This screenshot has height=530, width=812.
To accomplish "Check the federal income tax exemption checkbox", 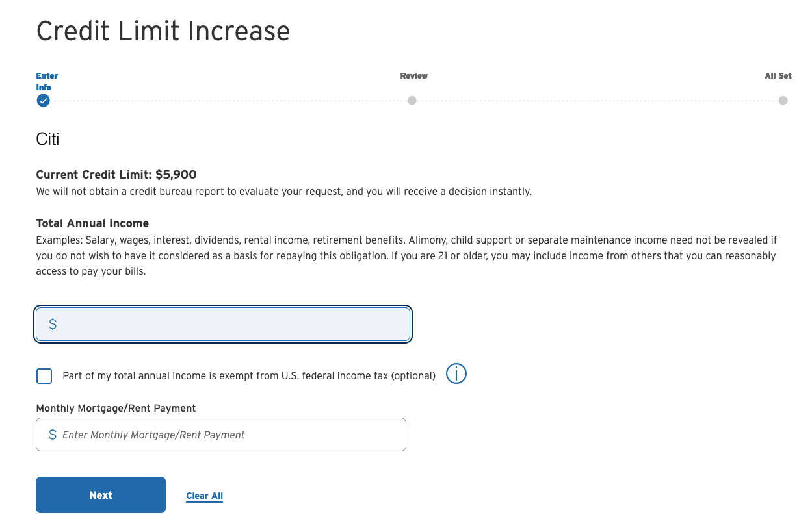I will [x=44, y=375].
